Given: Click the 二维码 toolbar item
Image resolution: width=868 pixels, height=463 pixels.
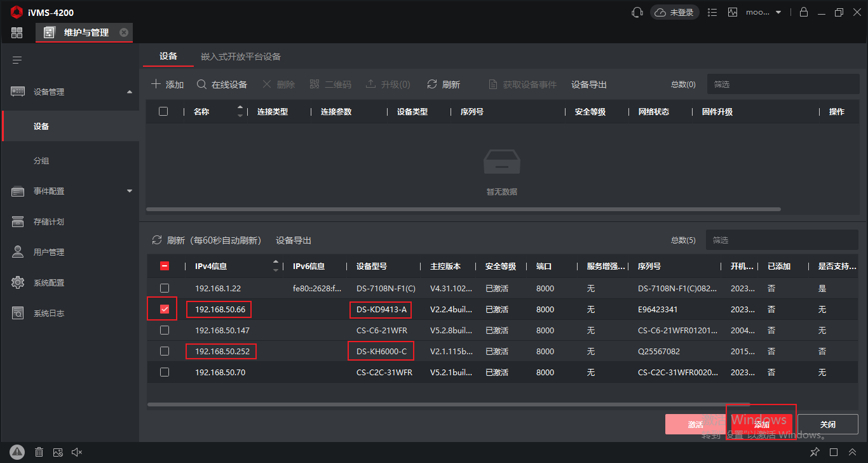Looking at the screenshot, I should [x=330, y=85].
